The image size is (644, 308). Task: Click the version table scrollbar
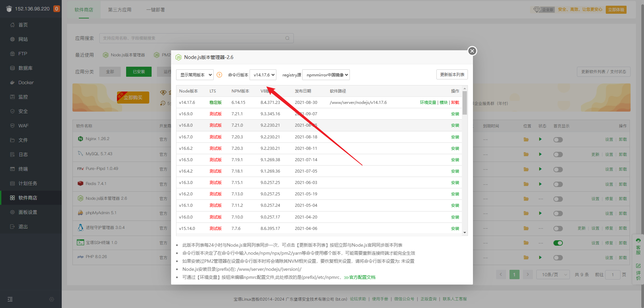pos(465,103)
